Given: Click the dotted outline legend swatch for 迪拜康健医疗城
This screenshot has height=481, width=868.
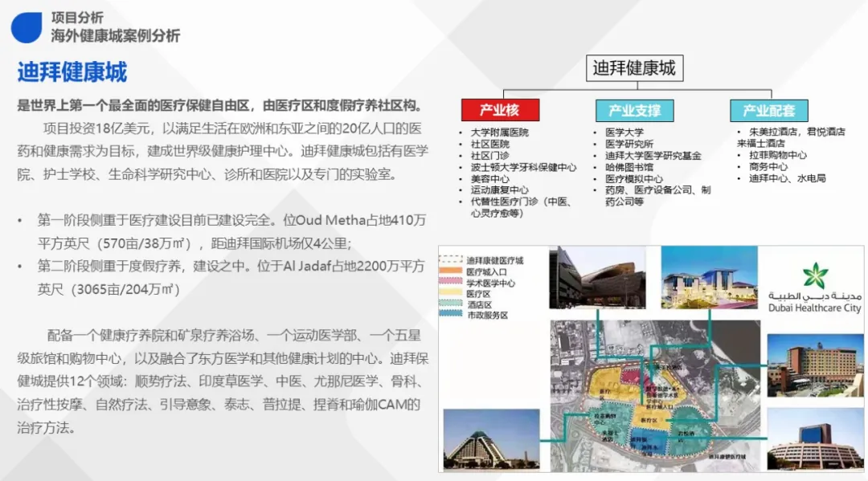Looking at the screenshot, I should click(x=450, y=259).
